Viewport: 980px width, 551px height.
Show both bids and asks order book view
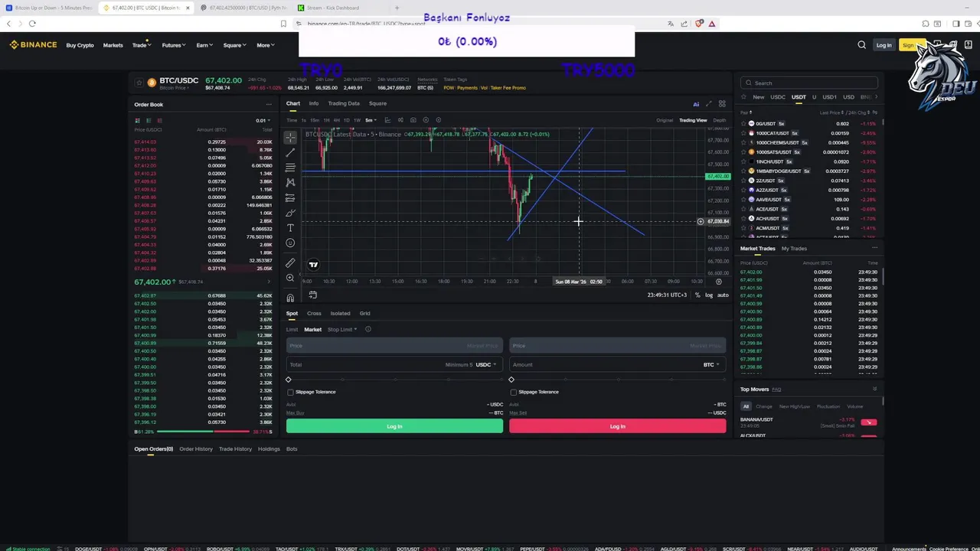point(138,120)
